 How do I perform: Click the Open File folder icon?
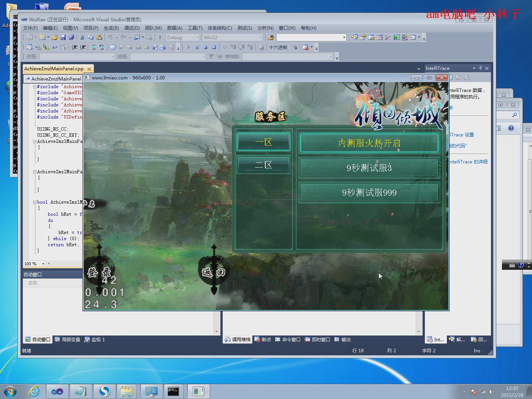pyautogui.click(x=55, y=37)
